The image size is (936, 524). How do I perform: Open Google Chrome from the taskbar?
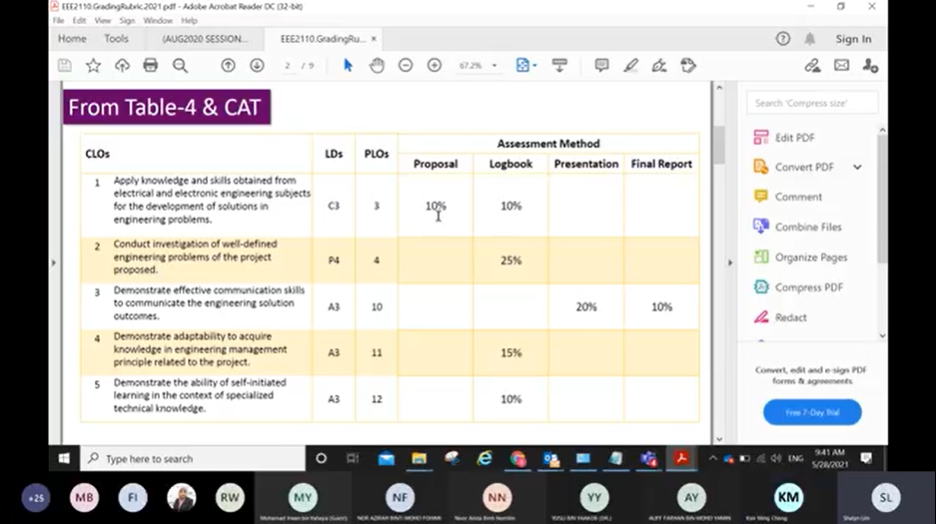coord(518,458)
